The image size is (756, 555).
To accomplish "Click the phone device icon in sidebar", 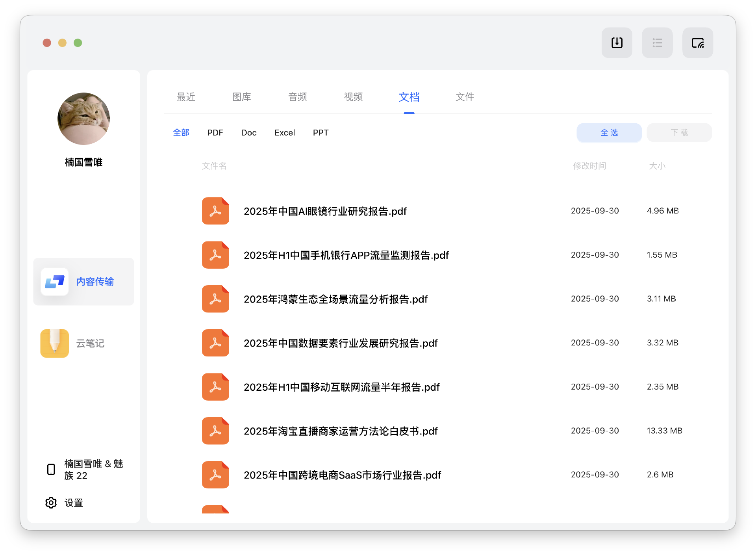I will (51, 469).
